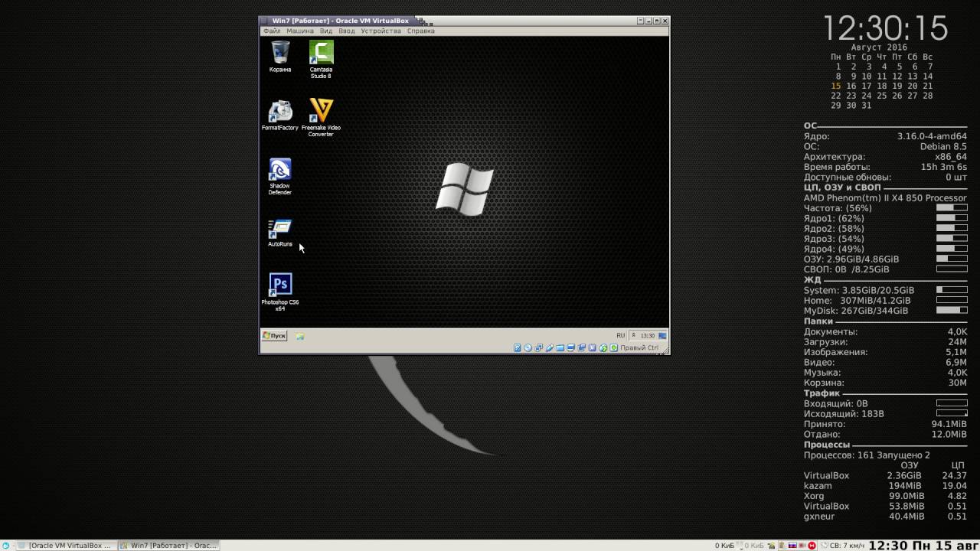Click the ОЗУ memory usage bar
This screenshot has height=551, width=980.
pyautogui.click(x=952, y=259)
